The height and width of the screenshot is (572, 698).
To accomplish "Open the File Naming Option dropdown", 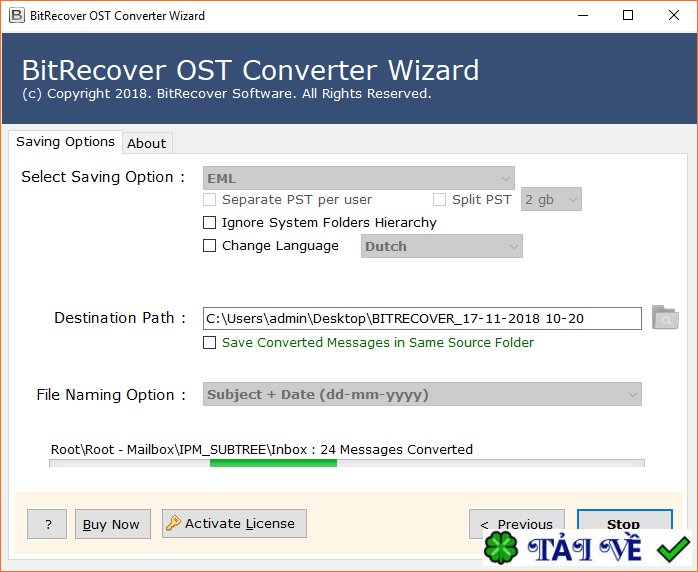I will 422,394.
